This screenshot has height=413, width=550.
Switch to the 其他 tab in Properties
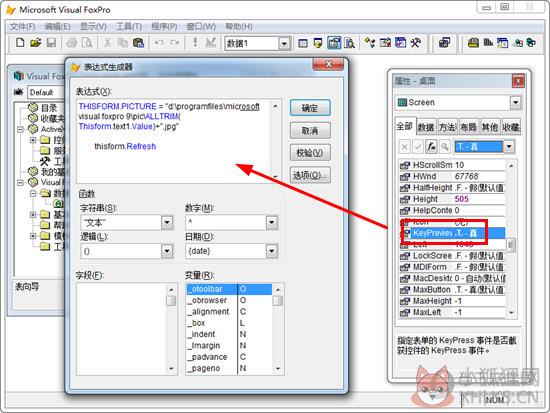coord(490,128)
